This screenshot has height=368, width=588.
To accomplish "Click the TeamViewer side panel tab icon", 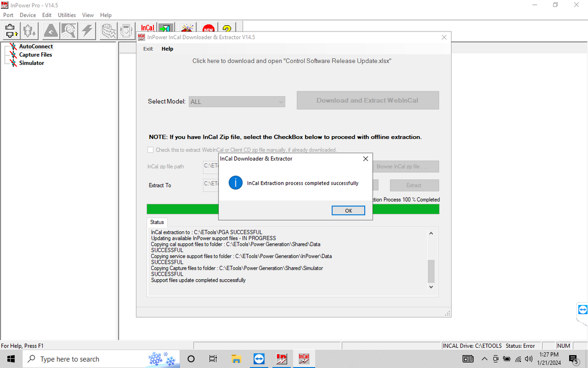I will (x=582, y=309).
